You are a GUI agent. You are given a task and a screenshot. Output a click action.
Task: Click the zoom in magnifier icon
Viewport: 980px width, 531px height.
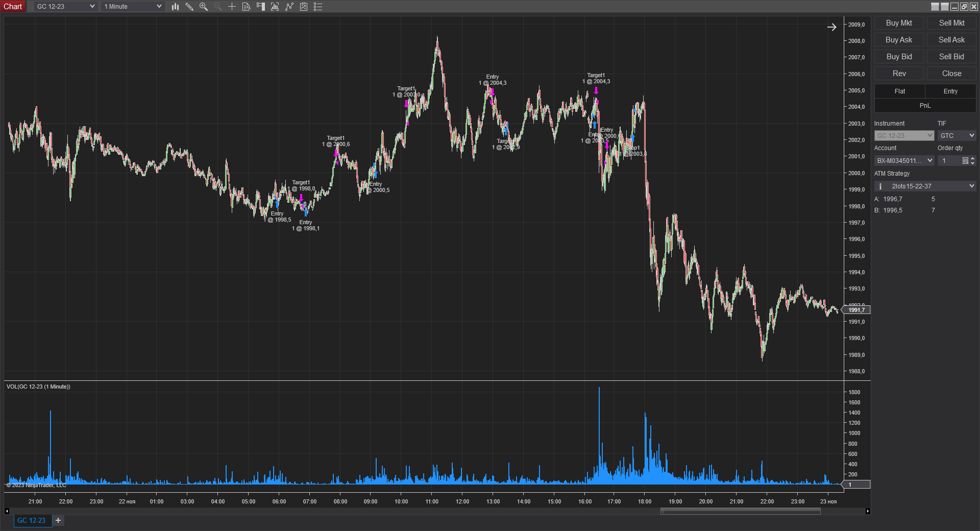(204, 7)
